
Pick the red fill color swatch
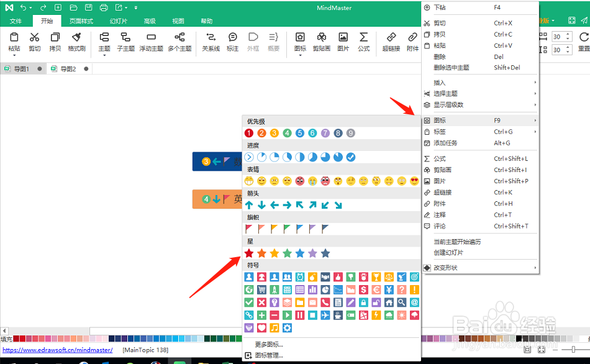tap(22, 339)
